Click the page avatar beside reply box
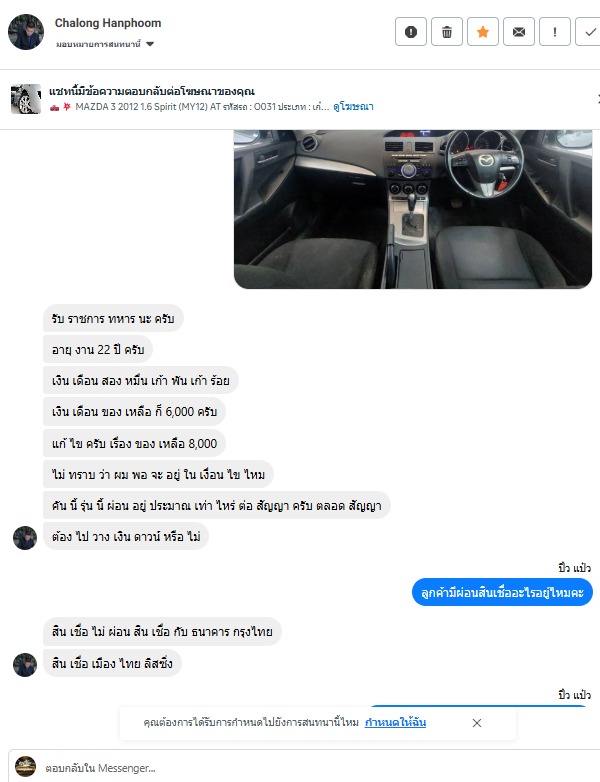This screenshot has height=782, width=600. coord(25,767)
